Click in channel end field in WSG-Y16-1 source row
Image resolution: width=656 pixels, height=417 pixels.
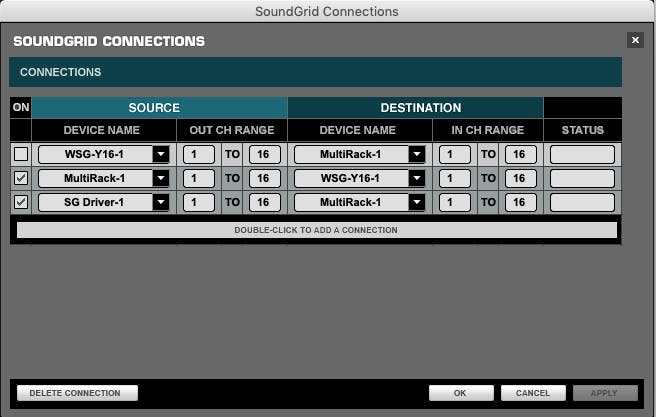[x=521, y=154]
